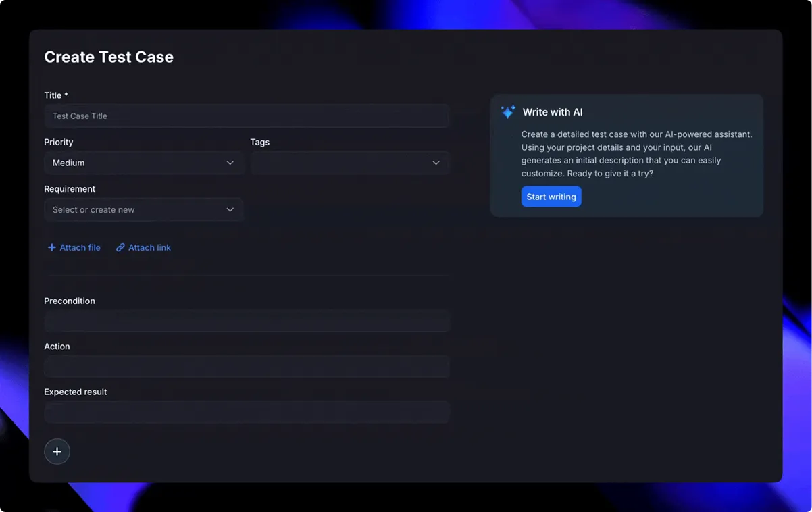Image resolution: width=812 pixels, height=512 pixels.
Task: Open the Priority dropdown showing Medium
Action: [x=143, y=163]
